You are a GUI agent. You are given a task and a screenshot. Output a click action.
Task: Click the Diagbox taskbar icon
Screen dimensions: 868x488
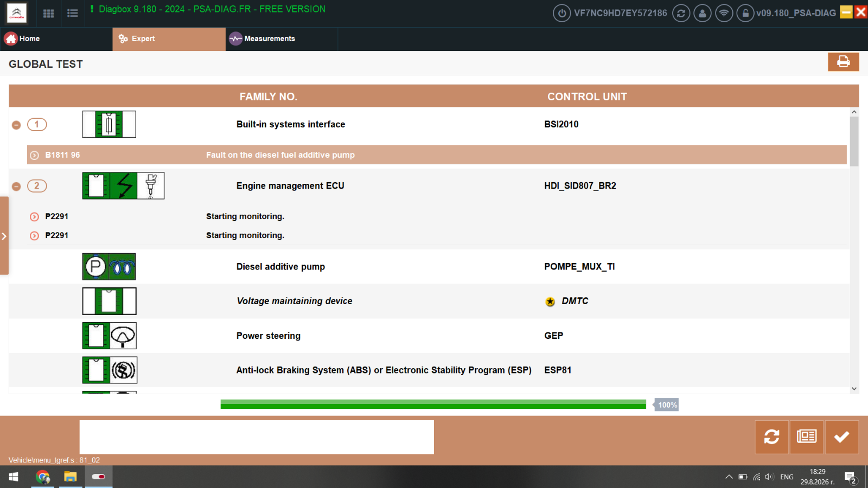(x=99, y=477)
